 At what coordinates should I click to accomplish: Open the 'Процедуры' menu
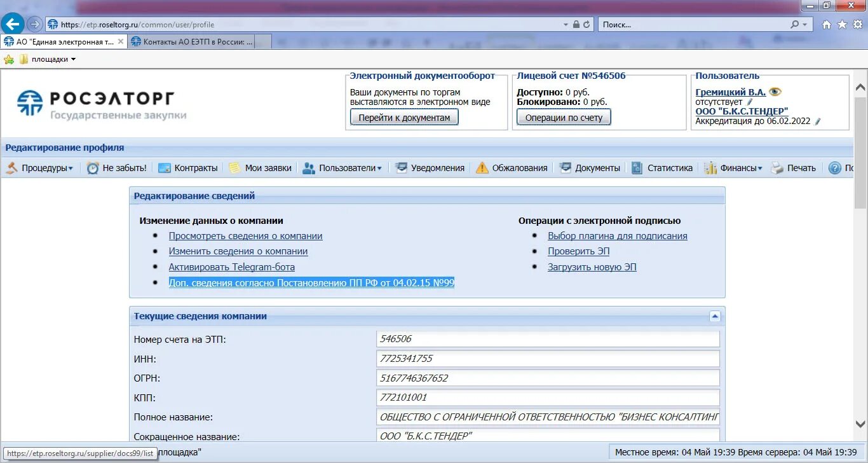tap(47, 168)
